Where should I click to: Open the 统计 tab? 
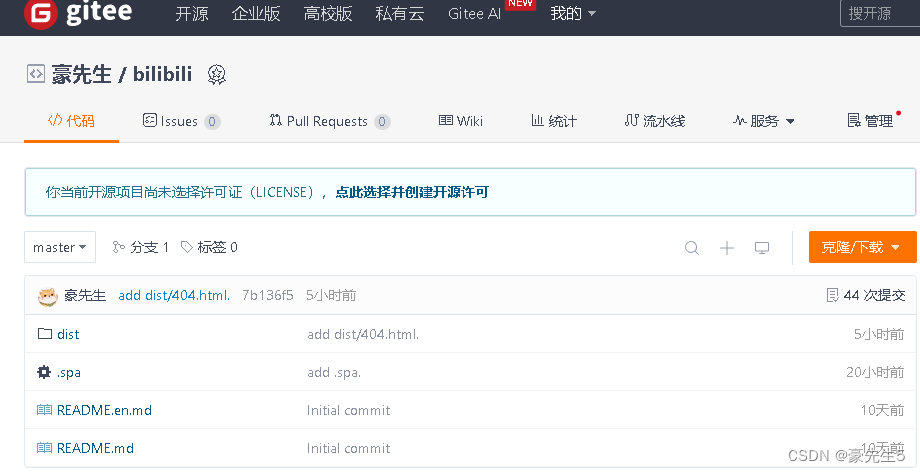[554, 121]
